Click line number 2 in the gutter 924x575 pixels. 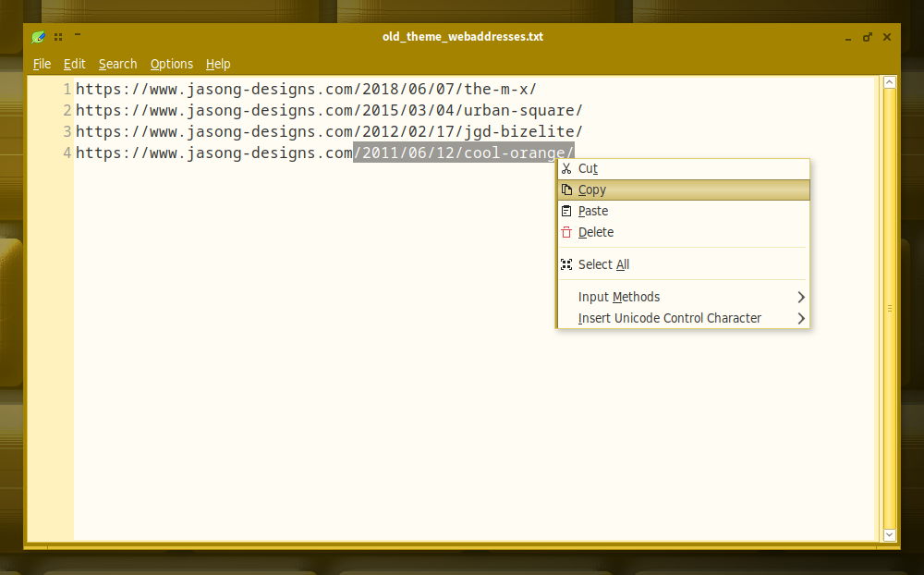click(x=67, y=110)
